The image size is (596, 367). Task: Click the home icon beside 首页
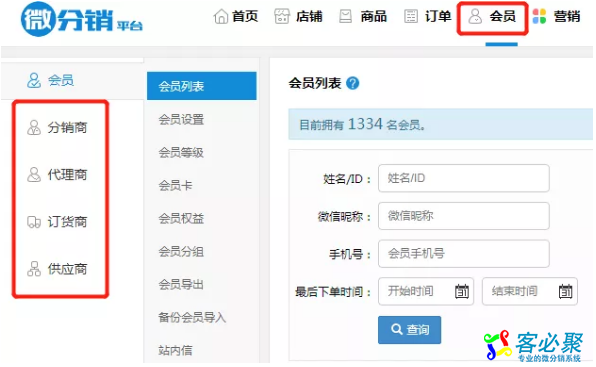[x=221, y=17]
